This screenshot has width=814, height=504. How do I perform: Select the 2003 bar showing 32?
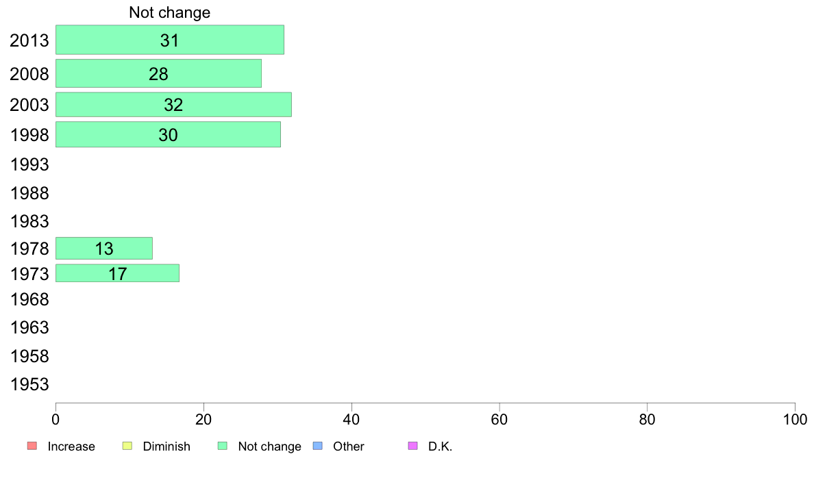[173, 104]
